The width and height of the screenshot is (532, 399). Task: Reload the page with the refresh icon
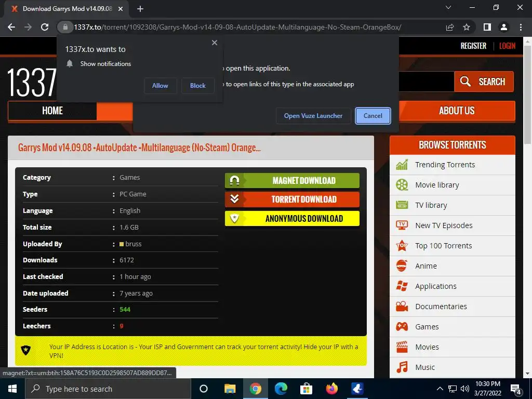45,27
